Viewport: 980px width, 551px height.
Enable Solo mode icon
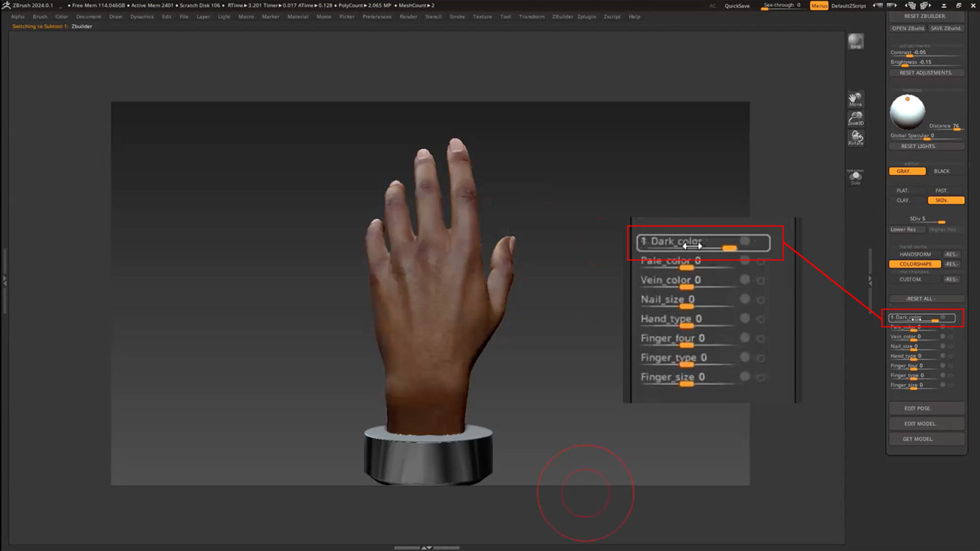[x=855, y=177]
